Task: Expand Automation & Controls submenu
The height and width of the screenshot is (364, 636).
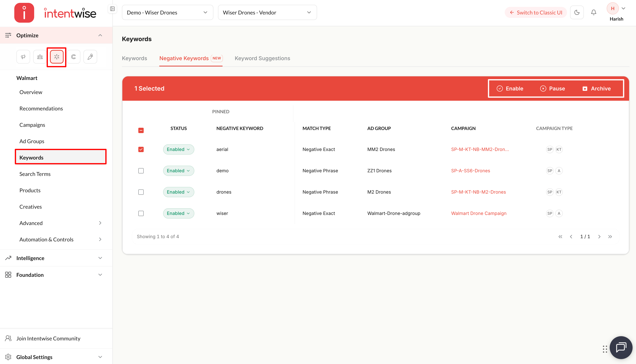Action: (x=100, y=239)
